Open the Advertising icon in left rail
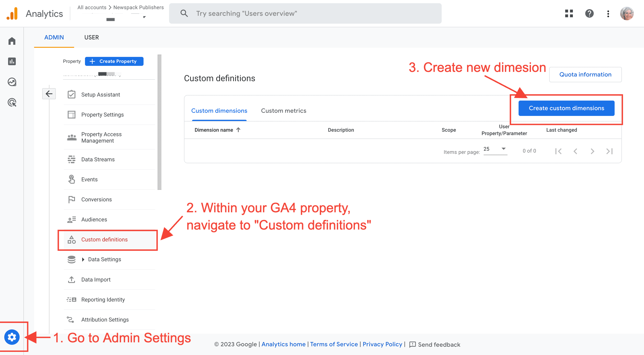Viewport: 644px width, 355px height. click(12, 102)
